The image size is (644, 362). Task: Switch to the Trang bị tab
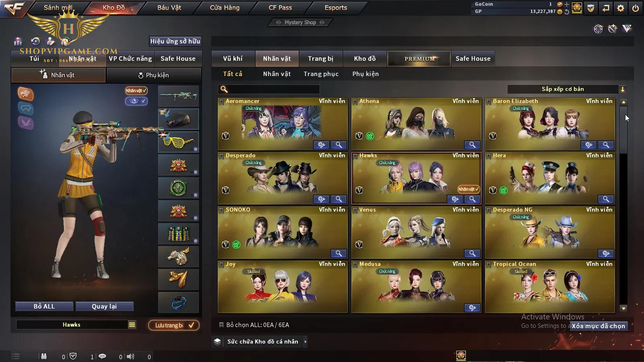coord(321,59)
